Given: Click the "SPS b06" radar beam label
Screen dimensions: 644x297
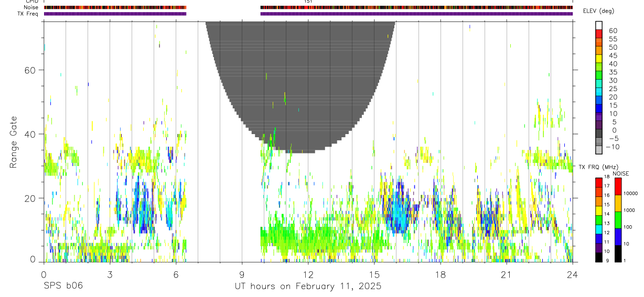Looking at the screenshot, I should (63, 286).
